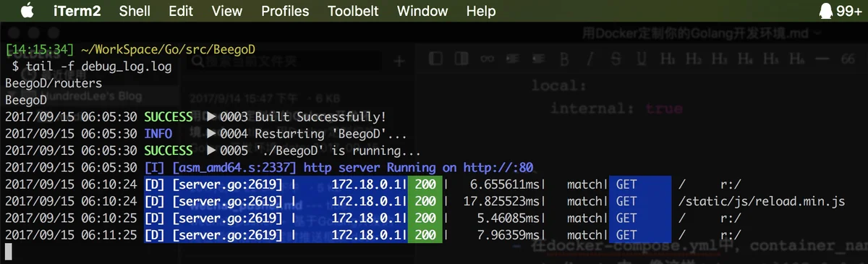Open the View menu
868x264 pixels.
tap(227, 11)
